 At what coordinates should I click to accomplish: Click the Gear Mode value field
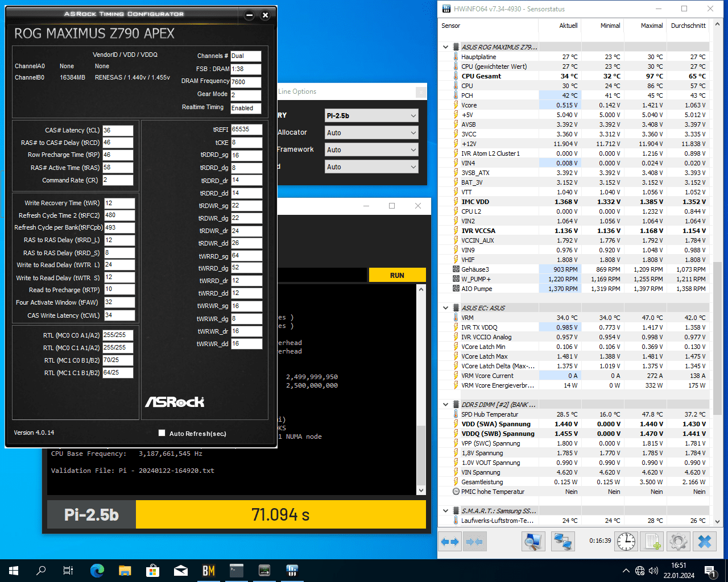(x=246, y=95)
